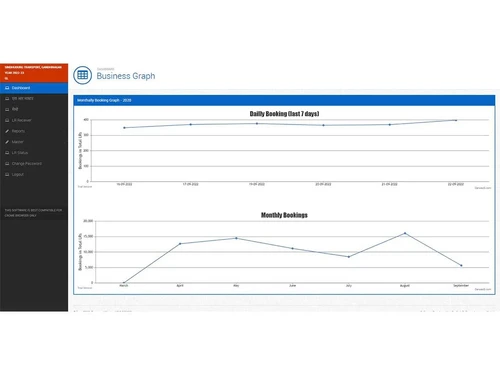Select the June data point in Monthly Bookings

pyautogui.click(x=292, y=248)
